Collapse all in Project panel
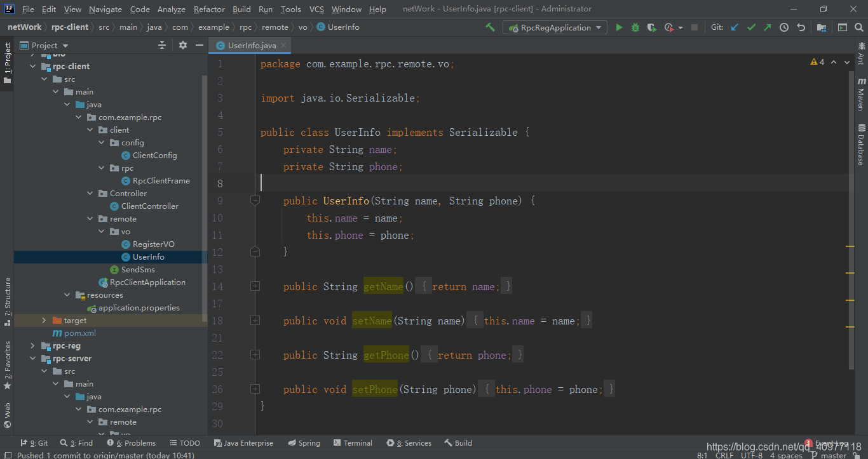This screenshot has height=459, width=868. [x=162, y=45]
